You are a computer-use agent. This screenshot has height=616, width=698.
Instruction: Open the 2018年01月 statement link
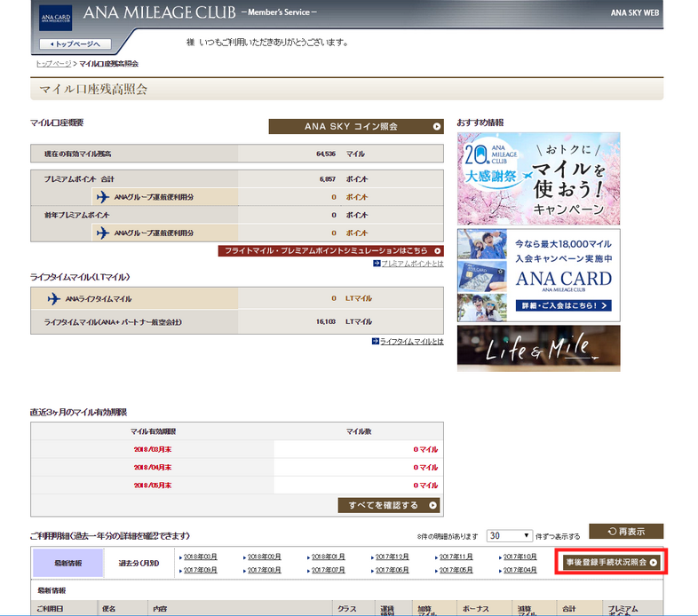(x=328, y=557)
